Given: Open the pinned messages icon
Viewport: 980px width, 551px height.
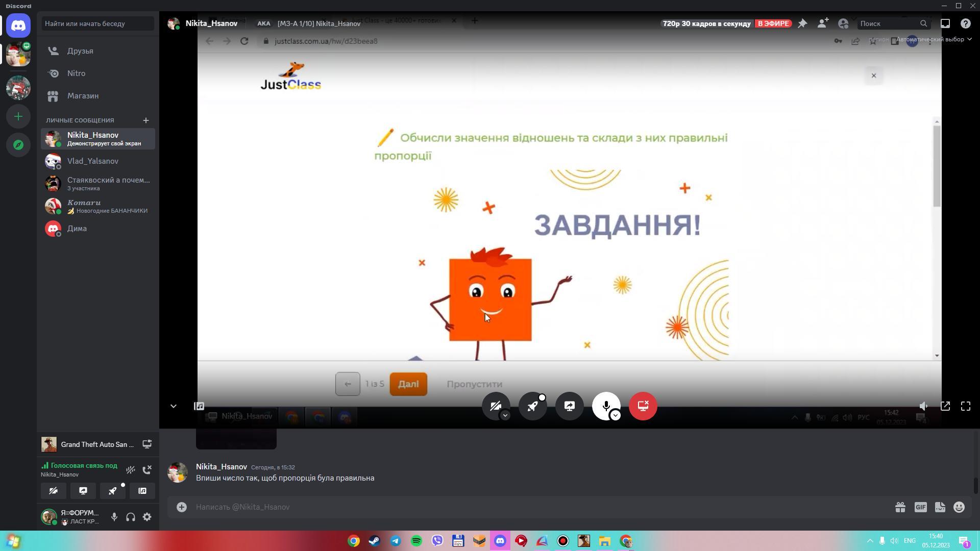Looking at the screenshot, I should coord(802,23).
